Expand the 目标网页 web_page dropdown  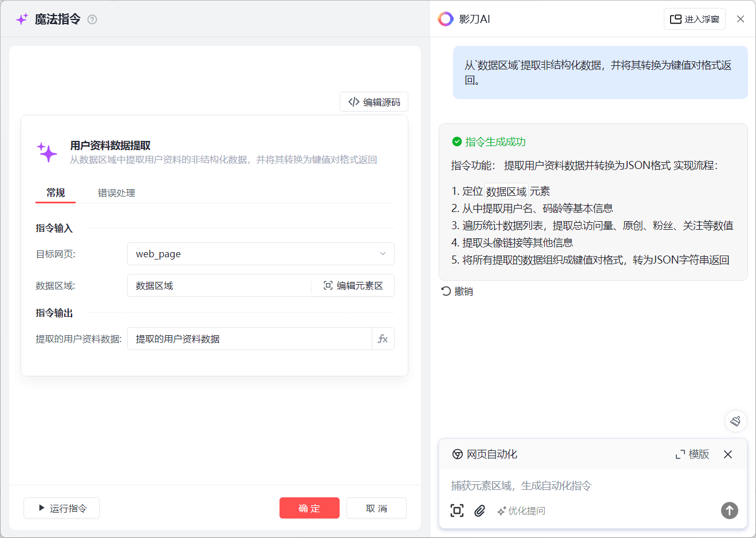click(261, 254)
